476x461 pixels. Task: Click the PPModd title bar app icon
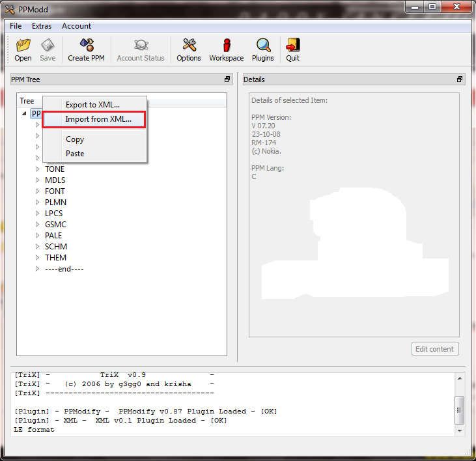9,9
